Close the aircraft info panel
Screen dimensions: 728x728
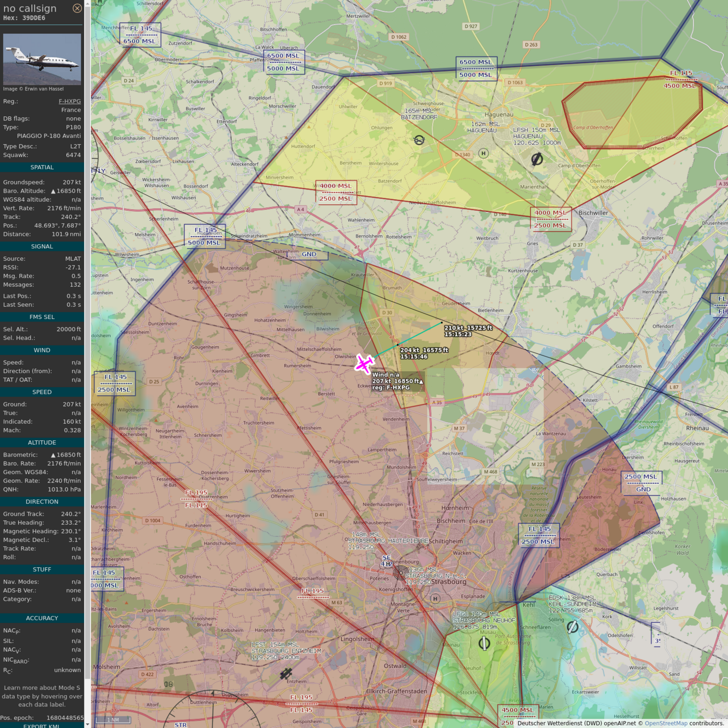(x=77, y=8)
